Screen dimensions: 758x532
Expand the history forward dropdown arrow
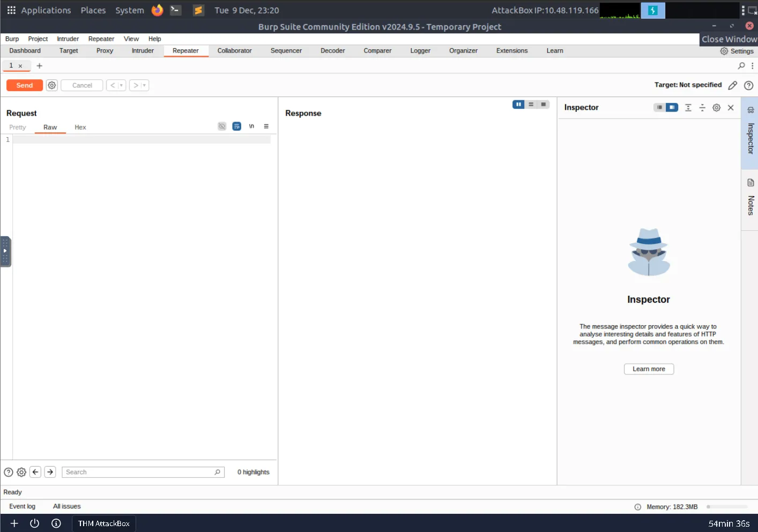click(x=144, y=85)
